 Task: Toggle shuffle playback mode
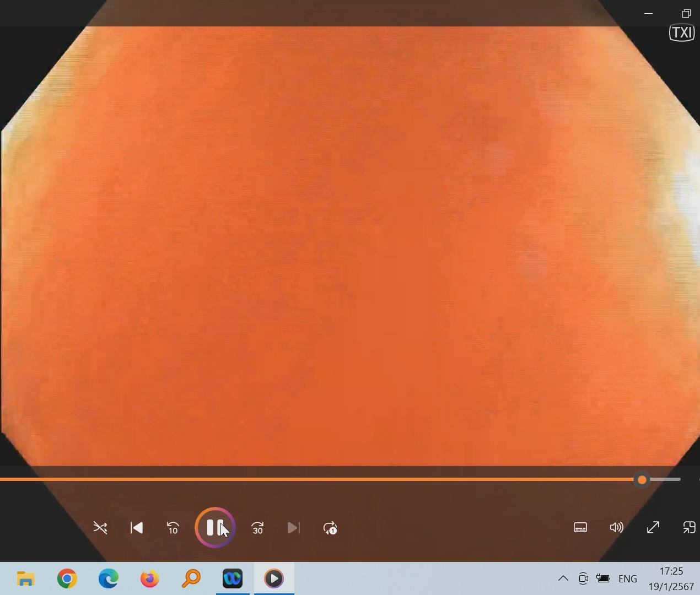(x=100, y=528)
